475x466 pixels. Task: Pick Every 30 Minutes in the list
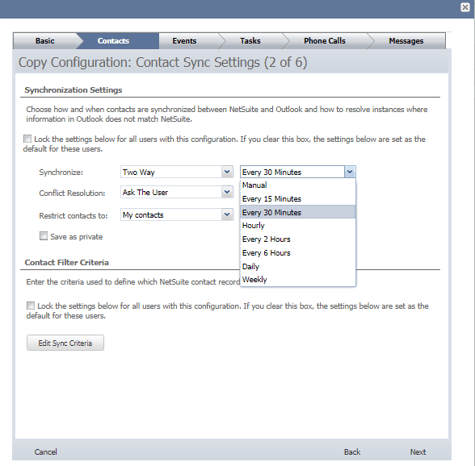coord(298,212)
